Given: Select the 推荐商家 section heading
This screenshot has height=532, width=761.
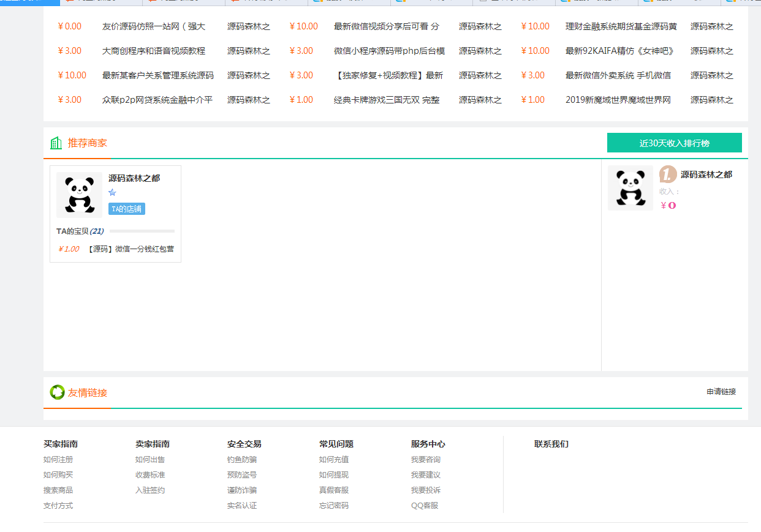Looking at the screenshot, I should [x=87, y=143].
